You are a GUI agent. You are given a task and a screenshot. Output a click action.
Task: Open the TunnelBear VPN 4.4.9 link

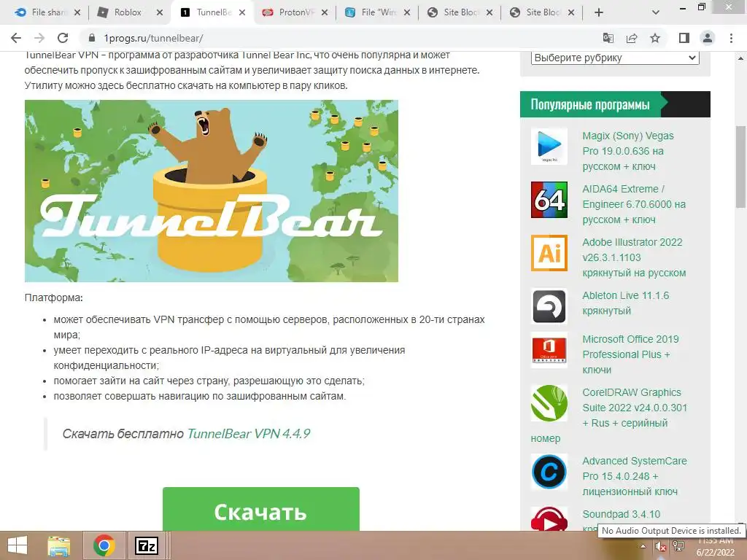pos(248,434)
